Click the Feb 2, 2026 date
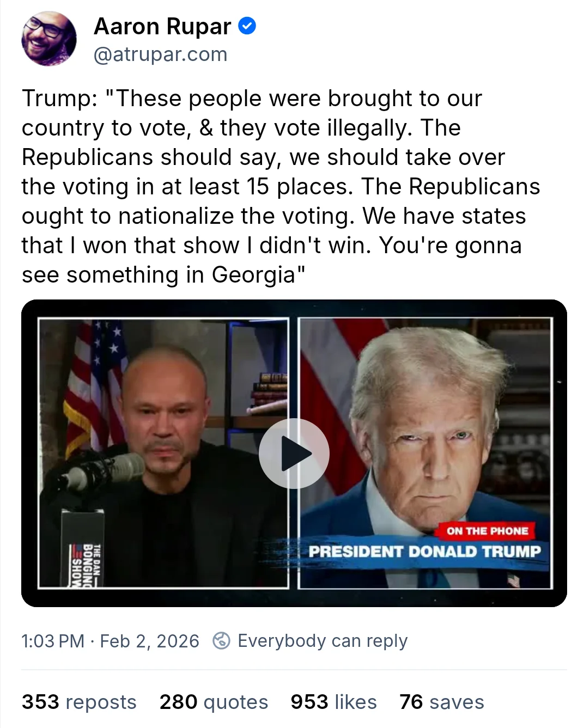The width and height of the screenshot is (584, 728). click(150, 641)
